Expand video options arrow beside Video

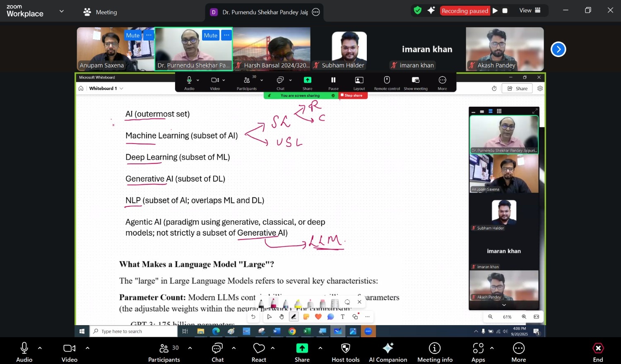[x=87, y=348]
